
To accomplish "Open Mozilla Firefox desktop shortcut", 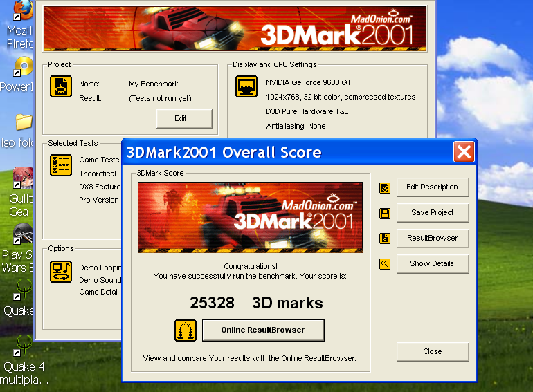I will click(20, 24).
